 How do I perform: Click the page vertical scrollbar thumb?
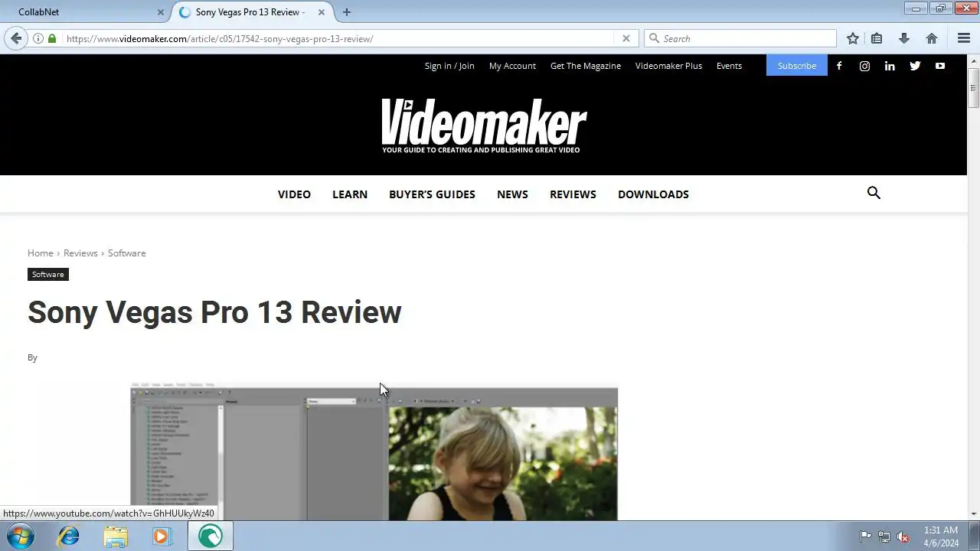tap(974, 88)
